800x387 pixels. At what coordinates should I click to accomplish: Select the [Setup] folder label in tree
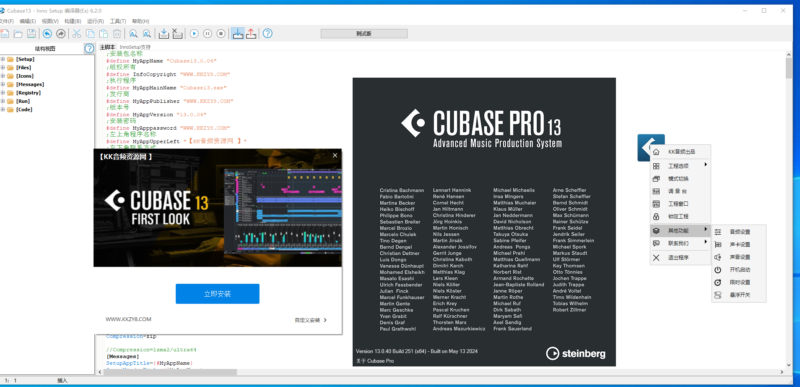(25, 59)
